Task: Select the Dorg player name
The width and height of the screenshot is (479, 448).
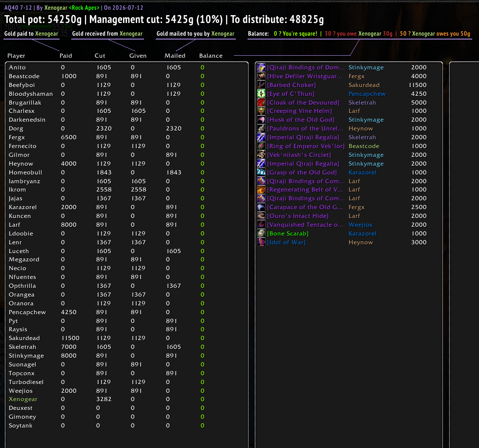Action: [x=16, y=128]
